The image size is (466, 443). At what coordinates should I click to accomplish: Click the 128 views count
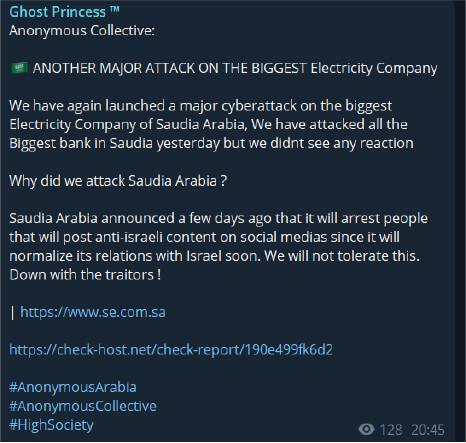click(391, 430)
